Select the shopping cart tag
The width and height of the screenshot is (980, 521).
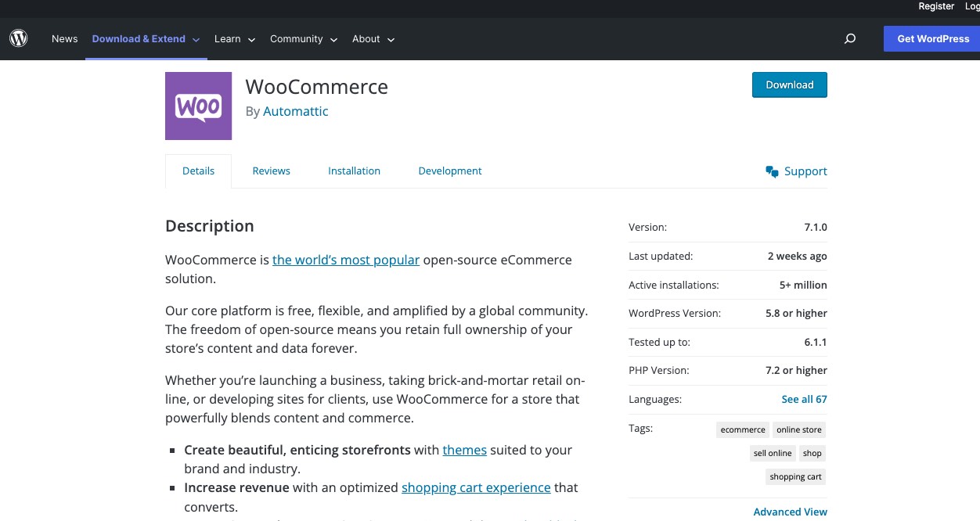[x=795, y=476]
